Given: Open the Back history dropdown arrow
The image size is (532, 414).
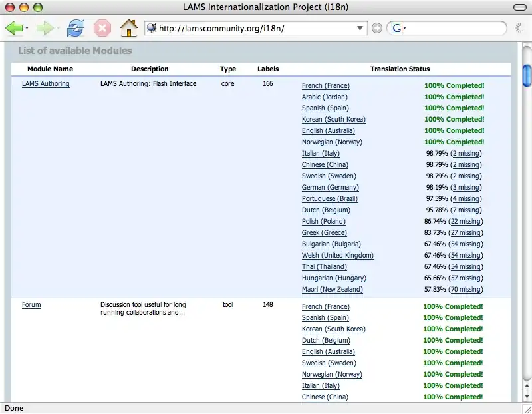Looking at the screenshot, I should click(x=27, y=29).
